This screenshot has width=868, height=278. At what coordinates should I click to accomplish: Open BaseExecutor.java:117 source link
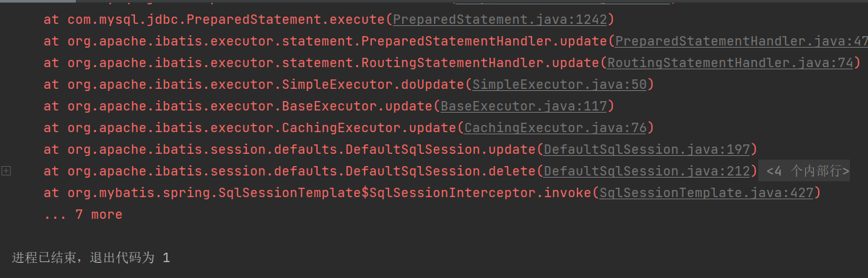(524, 106)
